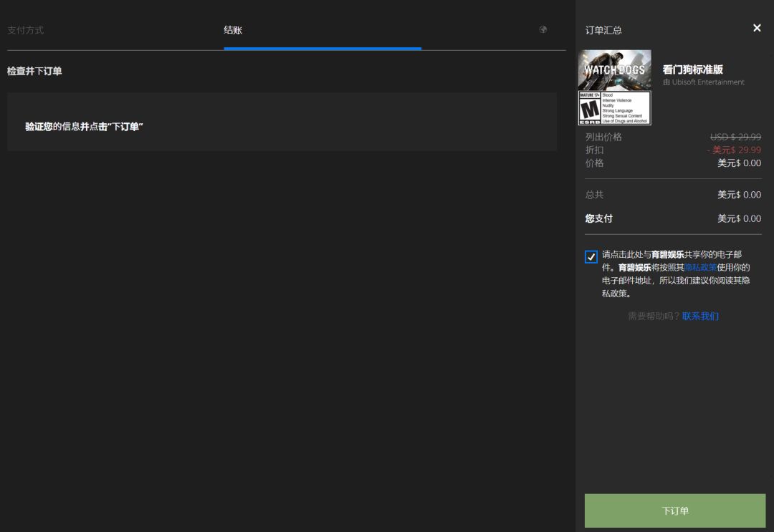Close the 订单汇总 order summary panel
The height and width of the screenshot is (532, 774).
tap(757, 28)
